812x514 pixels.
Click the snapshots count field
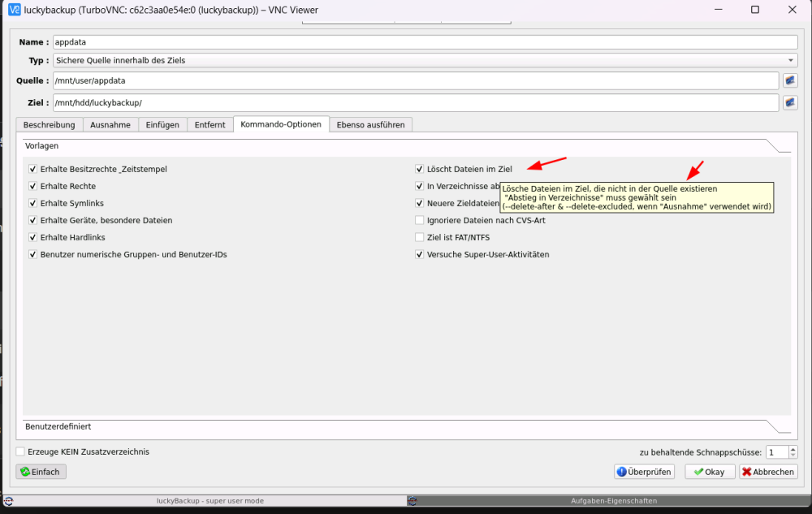coord(777,452)
